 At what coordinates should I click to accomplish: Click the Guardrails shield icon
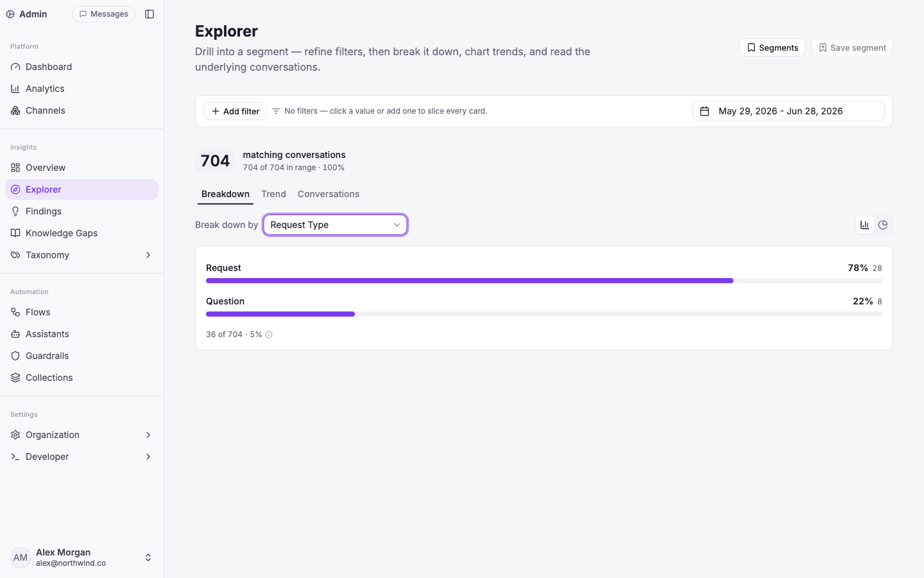pyautogui.click(x=15, y=356)
